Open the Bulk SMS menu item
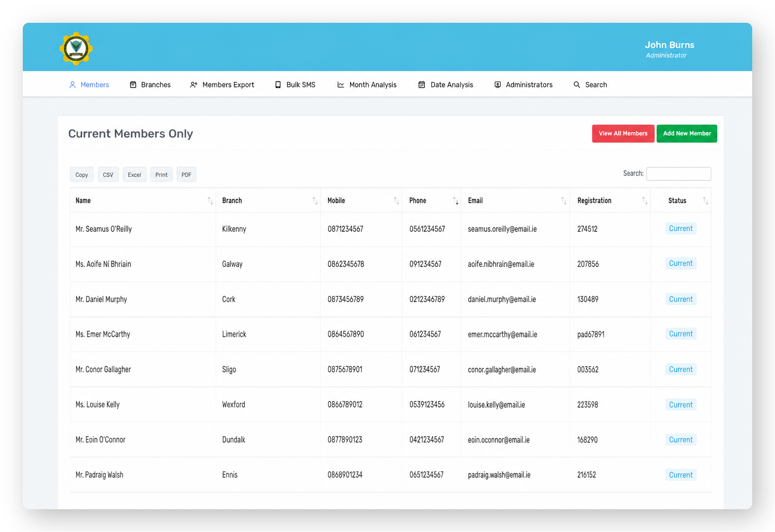Image resolution: width=775 pixels, height=532 pixels. [295, 85]
